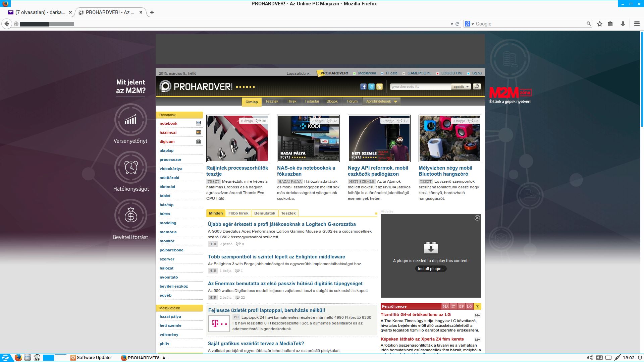Screen dimensions: 644x362
Task: Filter Percről percre by GP
Action: tap(461, 306)
